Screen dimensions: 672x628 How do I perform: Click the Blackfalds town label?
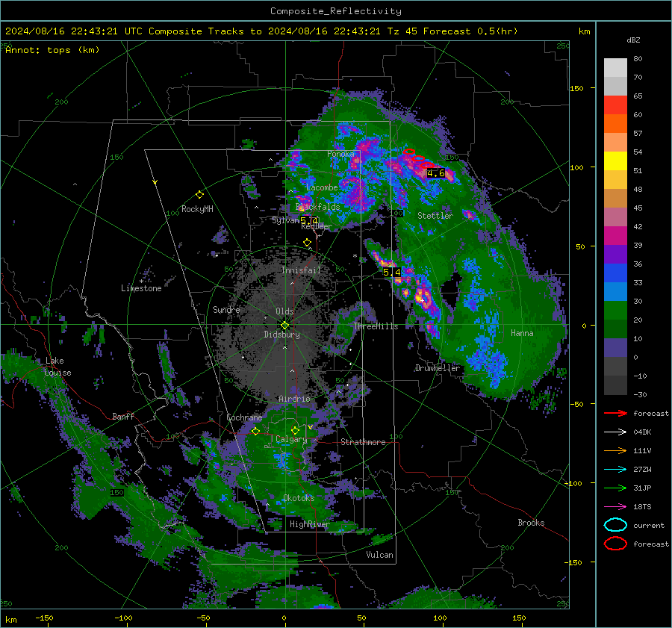point(317,207)
